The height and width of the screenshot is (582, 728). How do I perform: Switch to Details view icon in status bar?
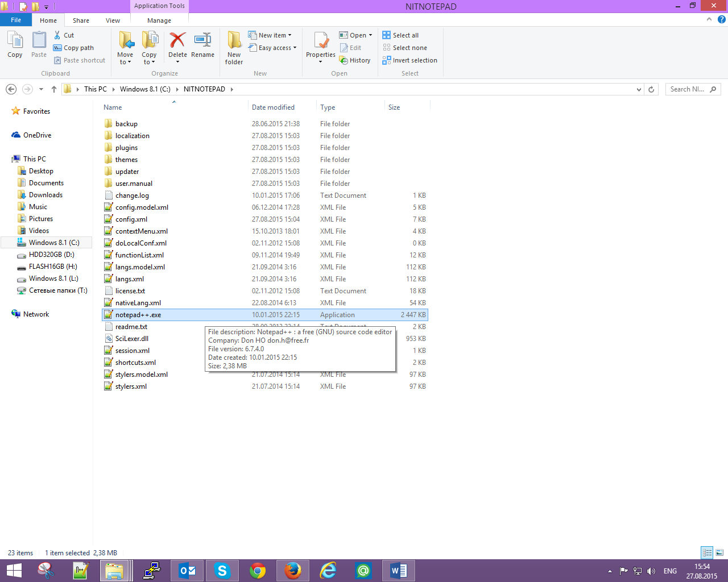tap(707, 552)
